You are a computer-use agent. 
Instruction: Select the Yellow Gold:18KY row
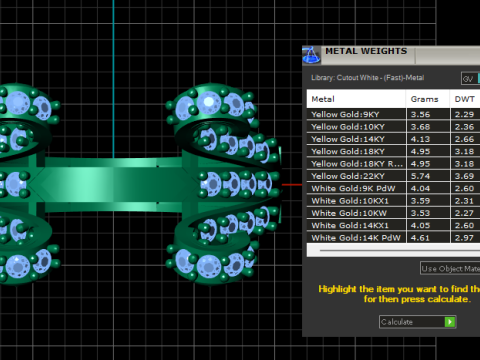393,151
